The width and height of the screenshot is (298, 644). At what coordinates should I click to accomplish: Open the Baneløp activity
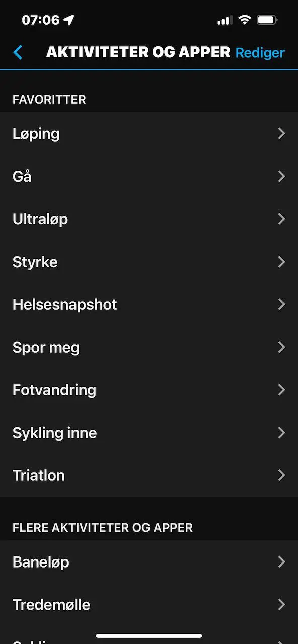(149, 561)
